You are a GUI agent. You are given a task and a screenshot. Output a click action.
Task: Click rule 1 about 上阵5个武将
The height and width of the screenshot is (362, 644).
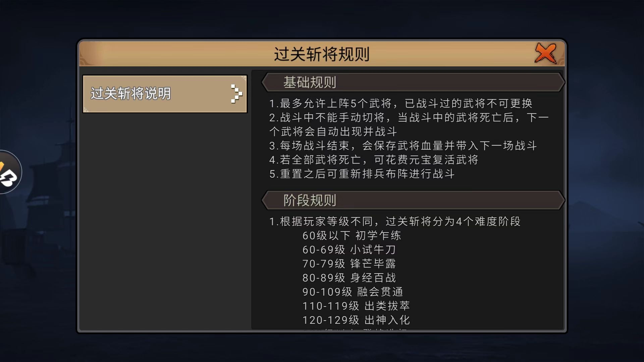401,103
